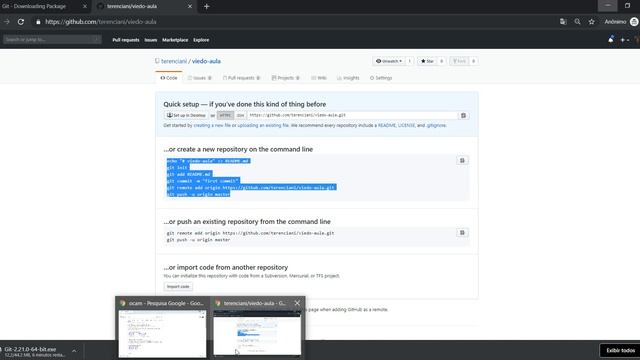Click the zoom magnifier icon in address bar

578,22
